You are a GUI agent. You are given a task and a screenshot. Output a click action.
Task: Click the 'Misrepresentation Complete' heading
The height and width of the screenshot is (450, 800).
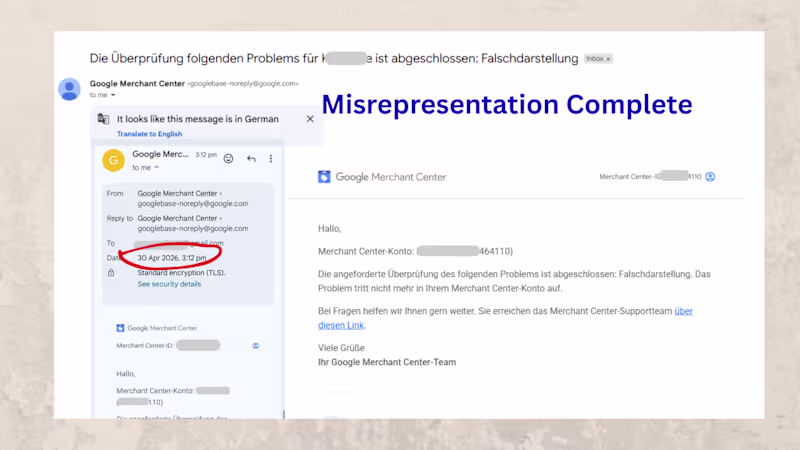click(507, 104)
